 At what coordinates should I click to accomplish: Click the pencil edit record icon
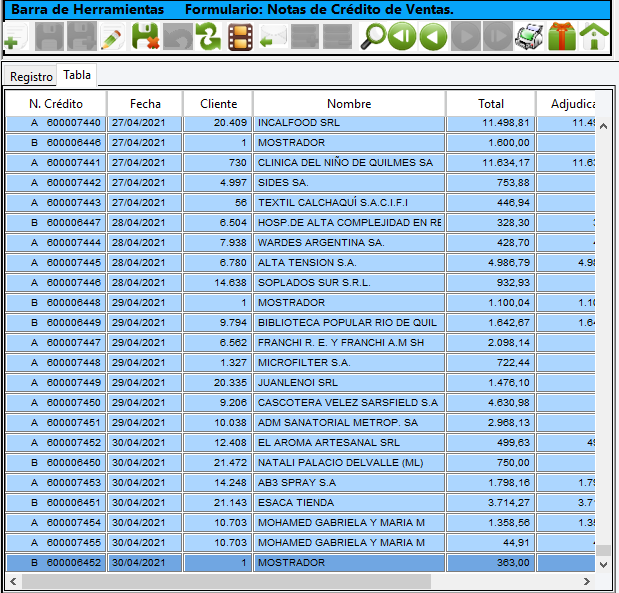coord(113,37)
